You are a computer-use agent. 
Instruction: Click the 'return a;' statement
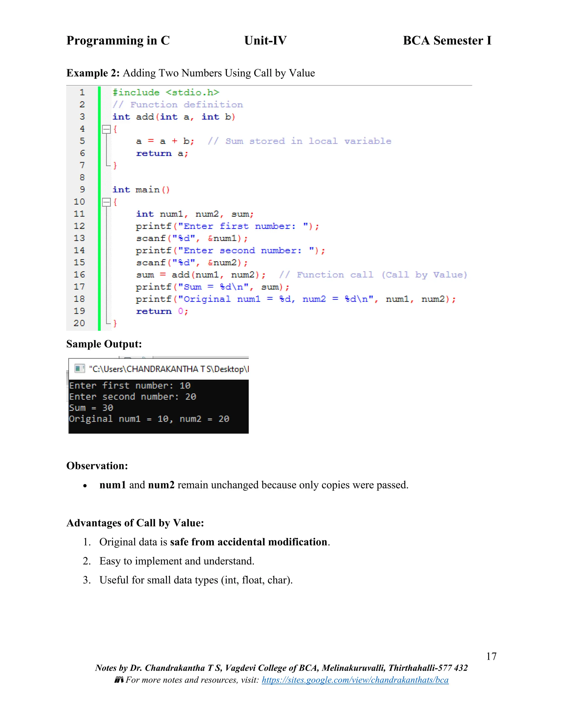pos(162,153)
